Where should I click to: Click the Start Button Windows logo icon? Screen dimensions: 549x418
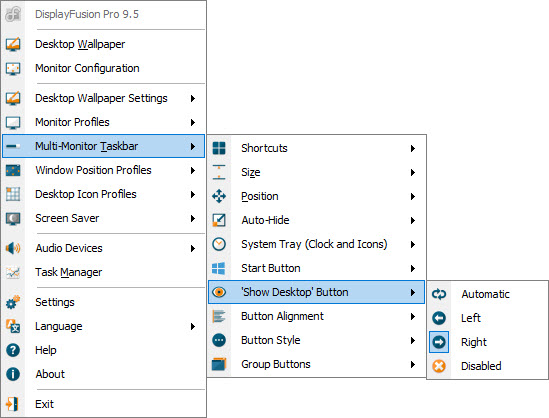219,269
